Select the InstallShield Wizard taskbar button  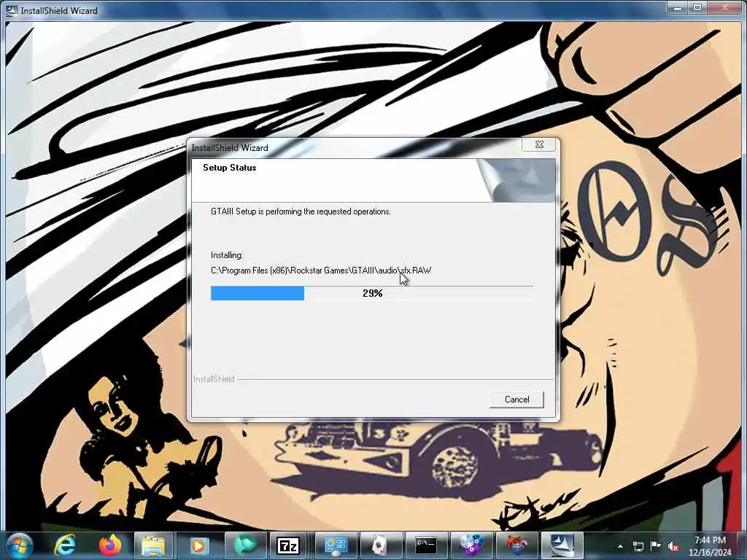click(x=561, y=545)
